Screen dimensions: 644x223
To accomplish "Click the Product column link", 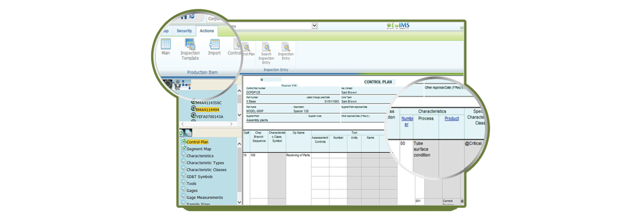I will tap(452, 119).
